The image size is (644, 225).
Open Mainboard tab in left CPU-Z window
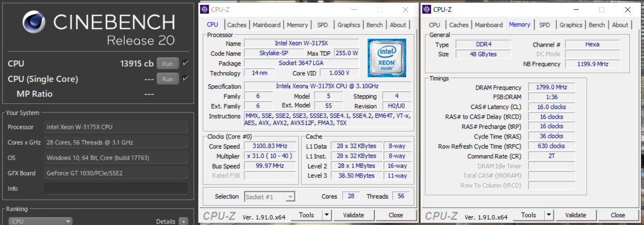pyautogui.click(x=267, y=25)
